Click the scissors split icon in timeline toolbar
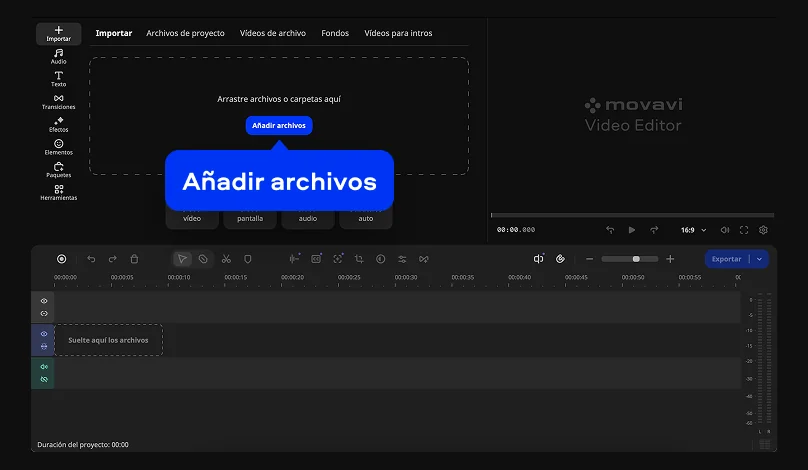Viewport: 808px width, 470px height. 226,259
